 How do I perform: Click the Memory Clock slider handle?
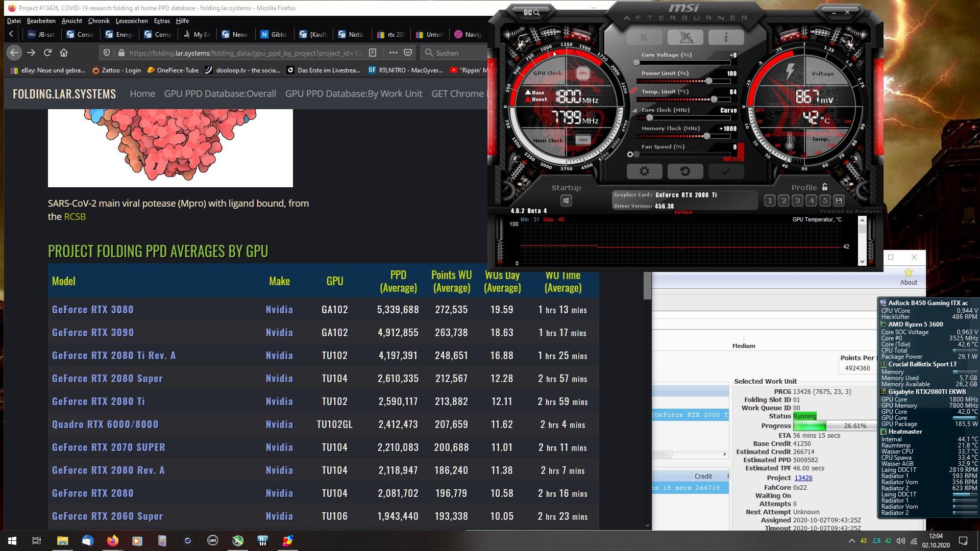coord(707,136)
